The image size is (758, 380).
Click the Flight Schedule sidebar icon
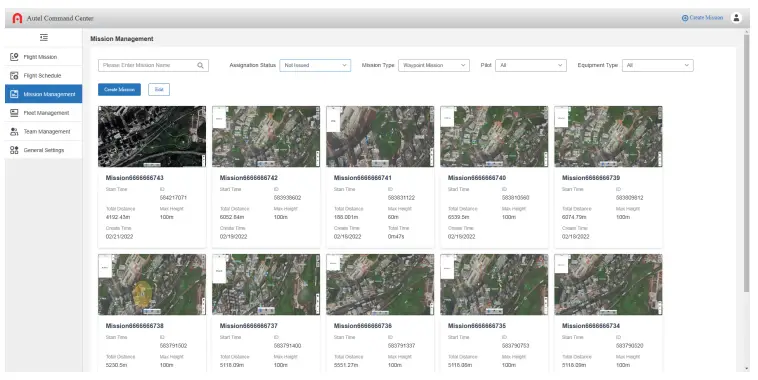14,76
